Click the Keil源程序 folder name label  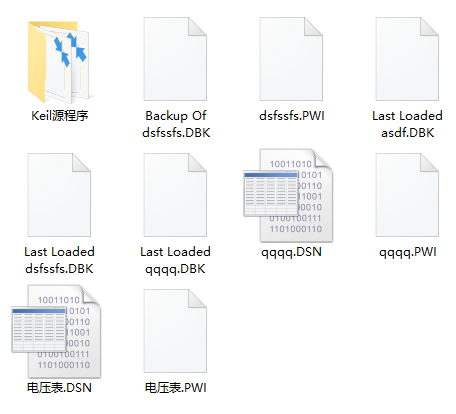60,116
